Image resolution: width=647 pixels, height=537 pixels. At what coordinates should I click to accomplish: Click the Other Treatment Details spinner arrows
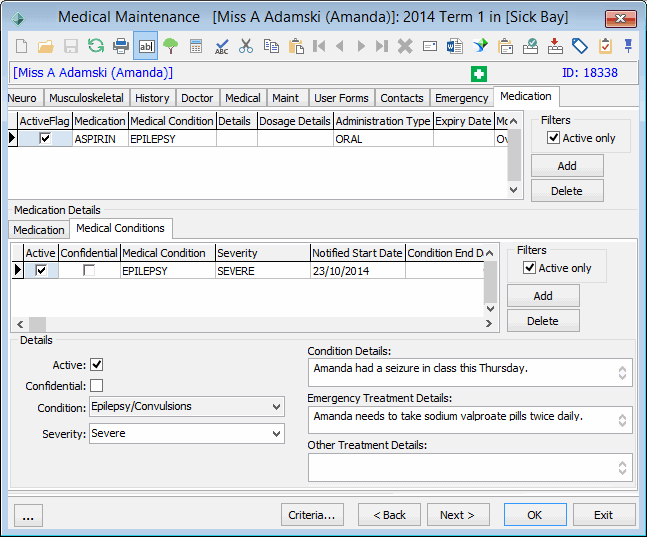point(622,468)
